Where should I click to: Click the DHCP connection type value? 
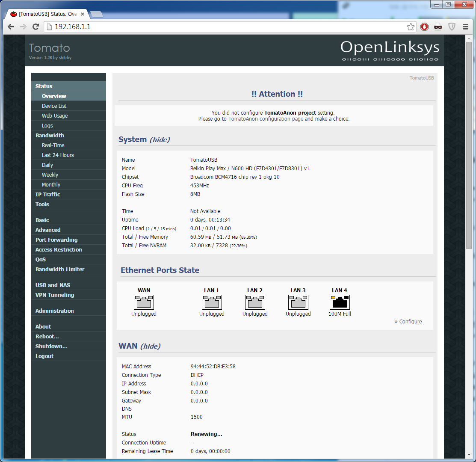[197, 375]
